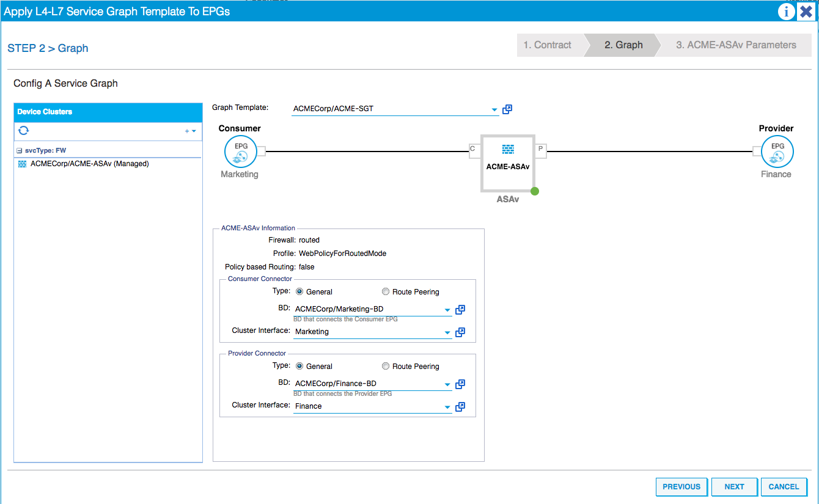Close the Apply L4-L7 Service Graph dialog
Image resolution: width=819 pixels, height=504 pixels.
pos(806,12)
